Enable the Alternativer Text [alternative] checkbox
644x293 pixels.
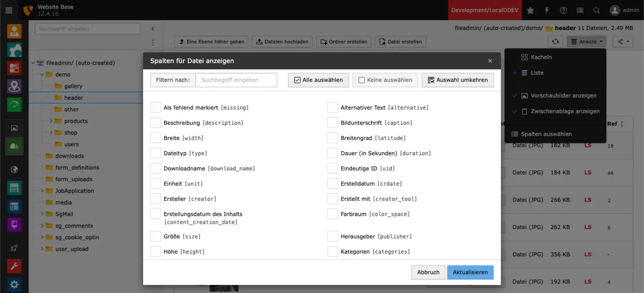tap(332, 107)
